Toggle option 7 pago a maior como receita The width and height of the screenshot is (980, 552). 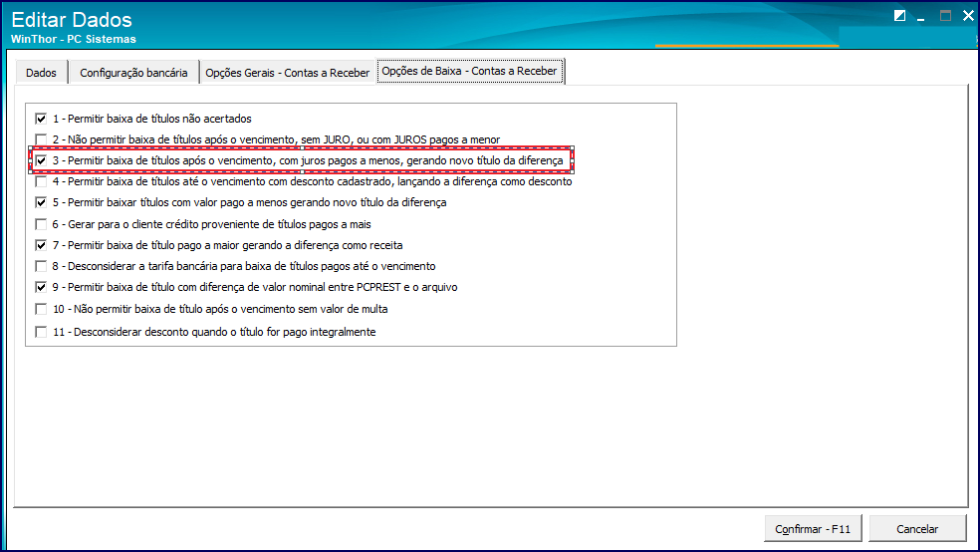tap(41, 245)
